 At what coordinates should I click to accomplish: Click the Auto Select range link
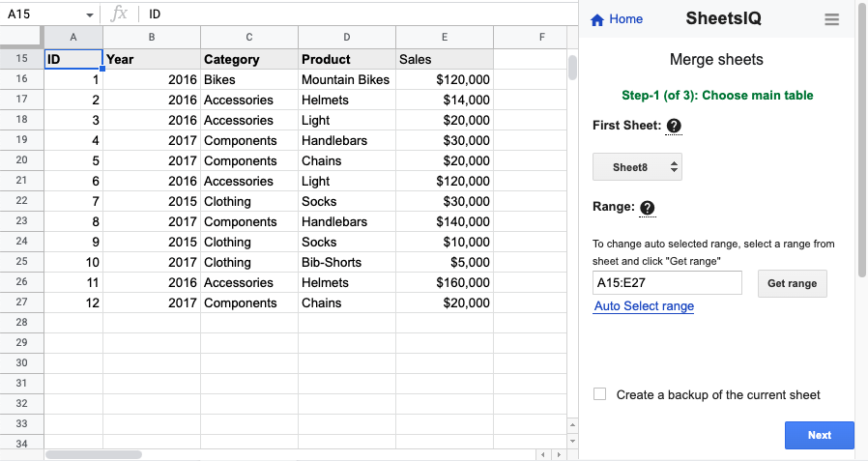pyautogui.click(x=644, y=306)
